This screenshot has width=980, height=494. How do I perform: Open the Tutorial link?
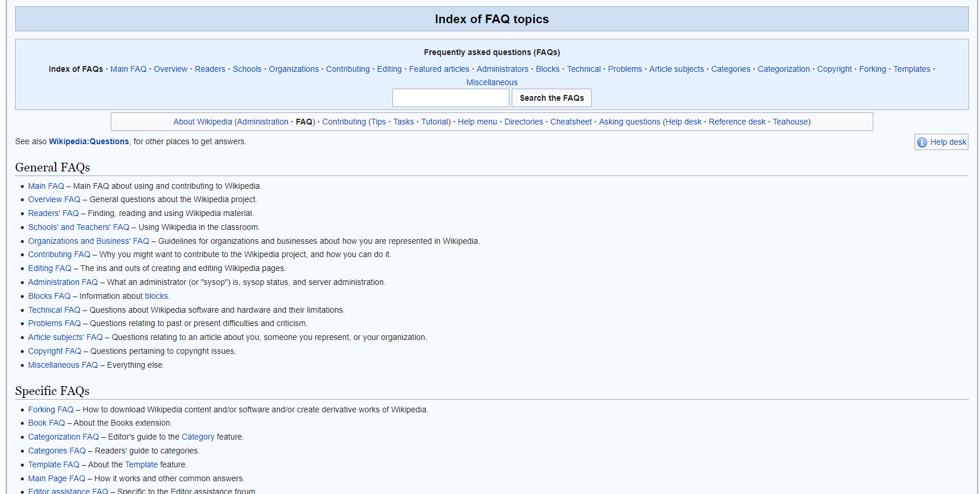pyautogui.click(x=435, y=122)
